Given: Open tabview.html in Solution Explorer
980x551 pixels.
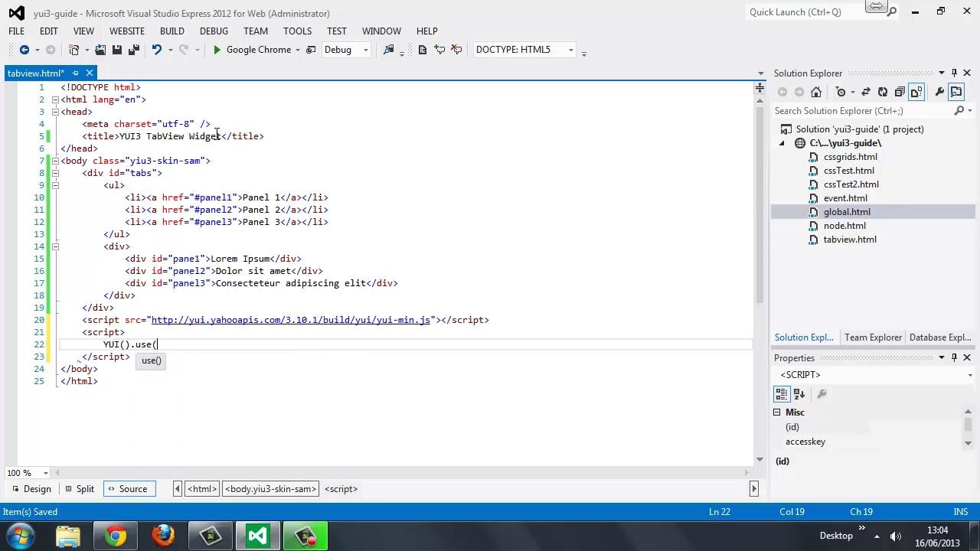Looking at the screenshot, I should (x=850, y=240).
